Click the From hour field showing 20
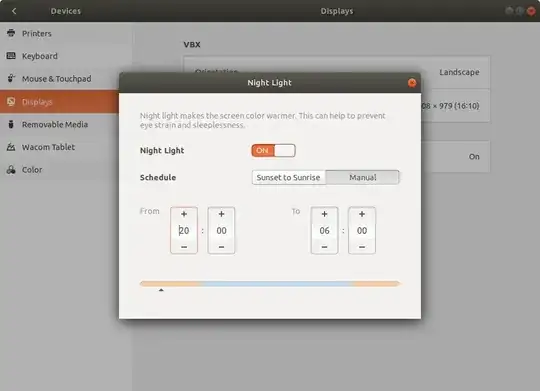This screenshot has height=391, width=540. 184,230
